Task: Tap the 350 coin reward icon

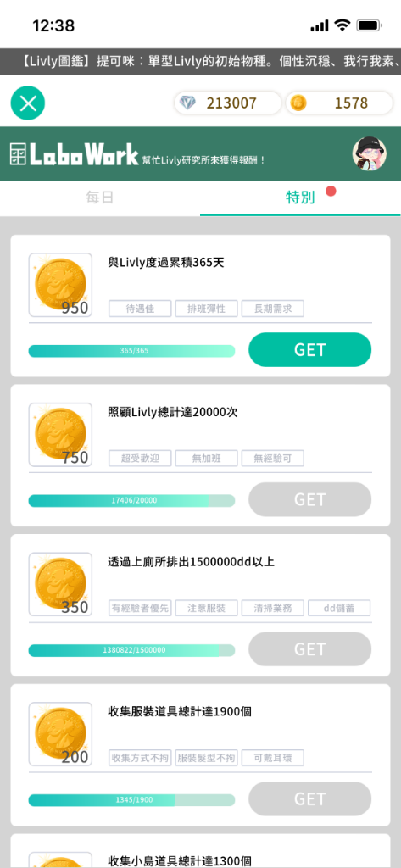Action: coord(60,584)
